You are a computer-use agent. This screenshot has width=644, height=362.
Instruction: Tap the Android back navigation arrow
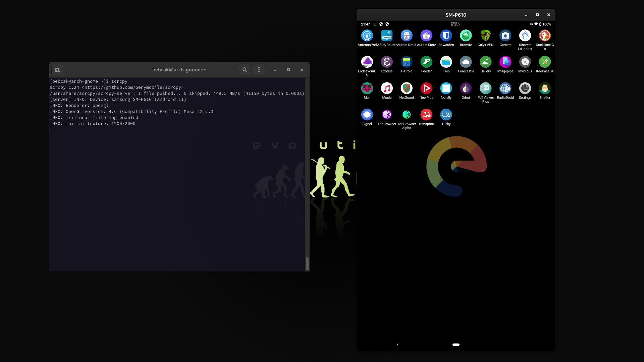(397, 345)
